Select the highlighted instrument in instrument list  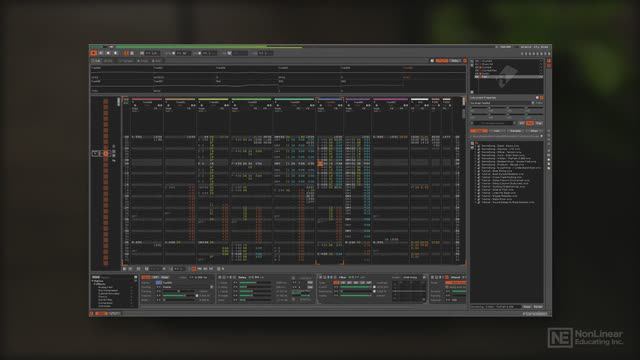pyautogui.click(x=509, y=76)
